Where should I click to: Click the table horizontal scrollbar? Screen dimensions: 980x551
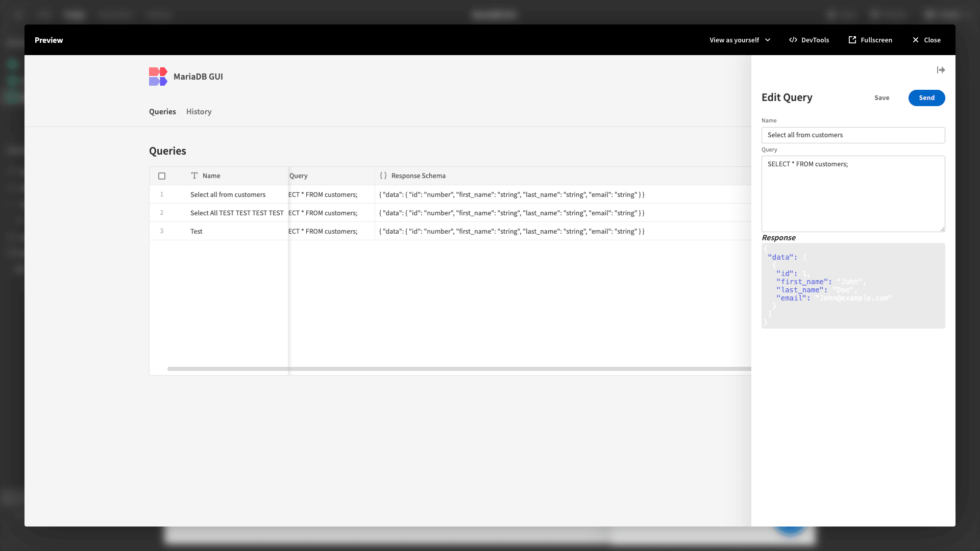coord(459,369)
